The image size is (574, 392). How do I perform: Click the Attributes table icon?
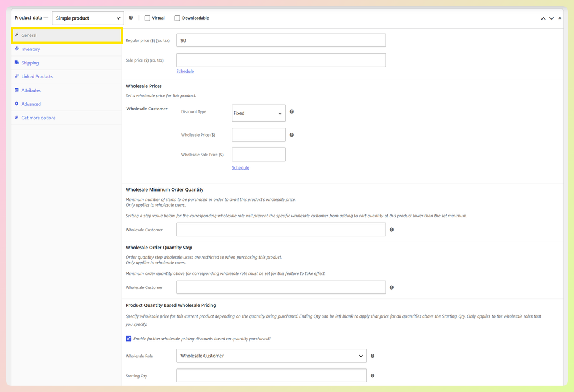coord(17,90)
